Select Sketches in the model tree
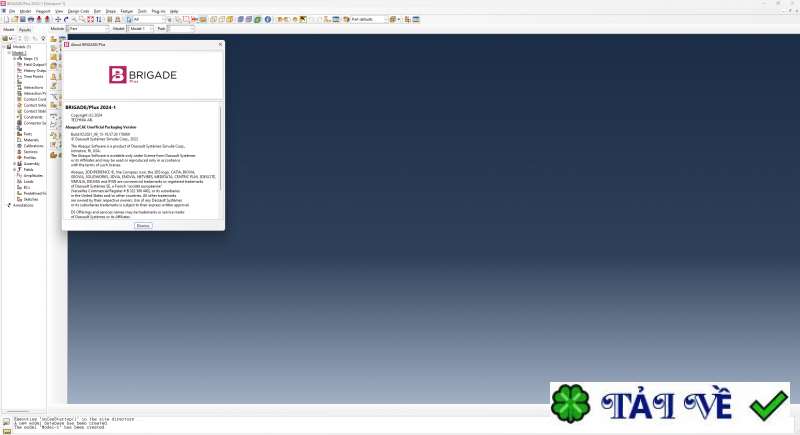800x435 pixels. point(31,199)
